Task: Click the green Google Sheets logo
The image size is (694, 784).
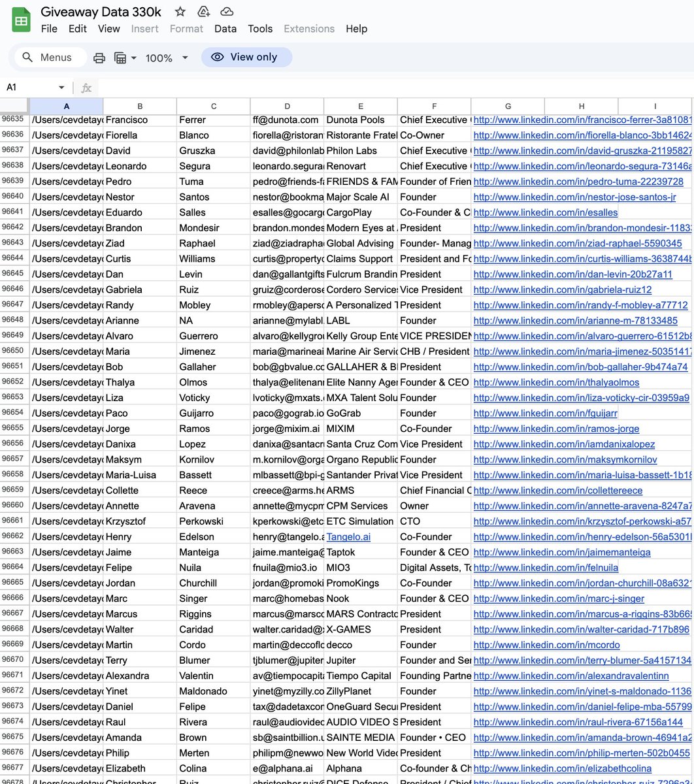Action: click(20, 20)
